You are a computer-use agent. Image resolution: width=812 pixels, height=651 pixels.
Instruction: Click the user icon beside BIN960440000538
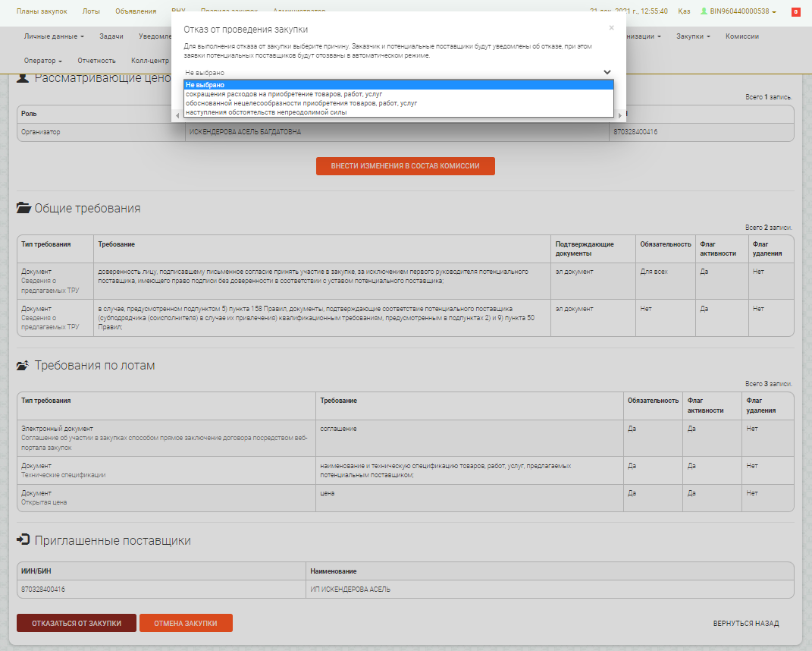coord(704,11)
